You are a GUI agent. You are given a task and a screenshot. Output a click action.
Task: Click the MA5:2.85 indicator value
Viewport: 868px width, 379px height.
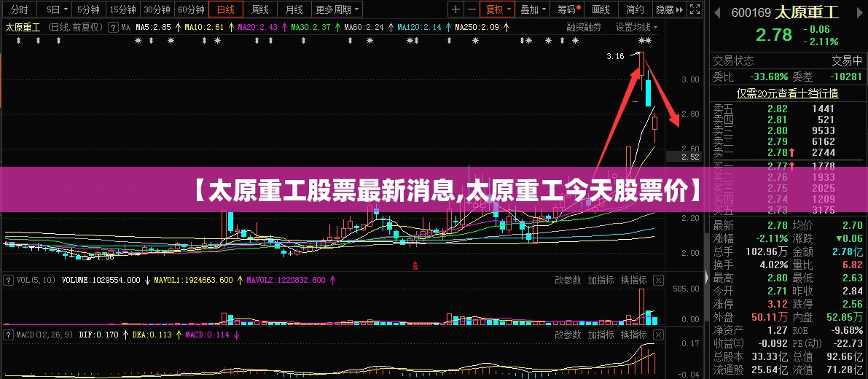tap(155, 26)
